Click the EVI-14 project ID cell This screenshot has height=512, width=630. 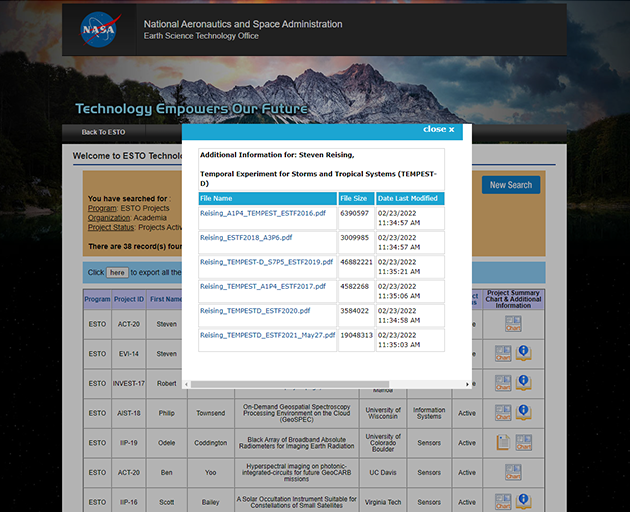(x=129, y=354)
